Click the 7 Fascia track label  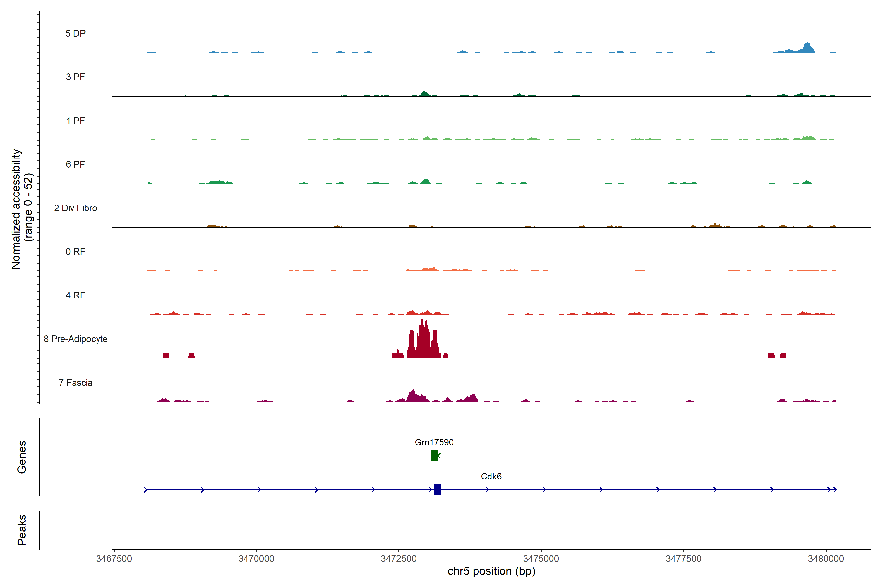(75, 382)
